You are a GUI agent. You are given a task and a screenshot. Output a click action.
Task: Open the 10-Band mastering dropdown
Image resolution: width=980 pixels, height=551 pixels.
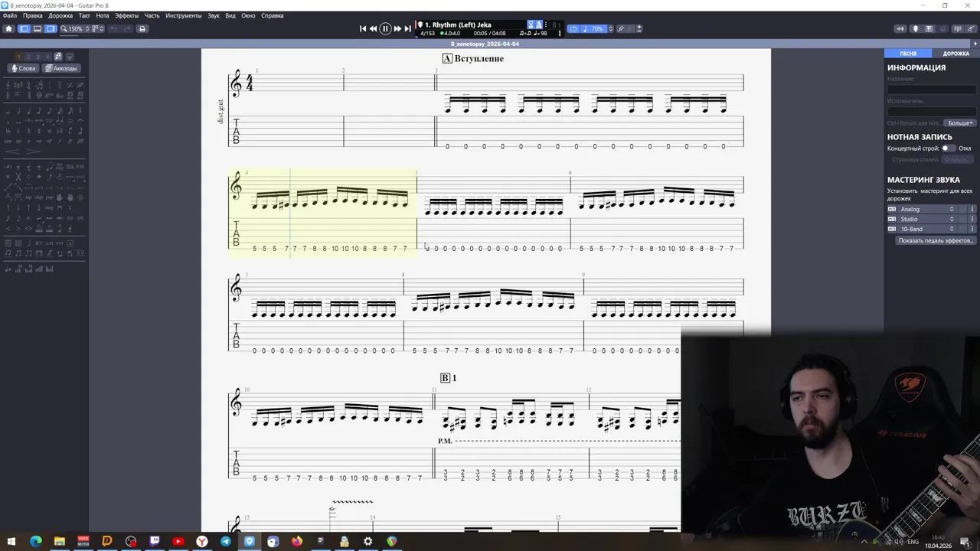[927, 229]
